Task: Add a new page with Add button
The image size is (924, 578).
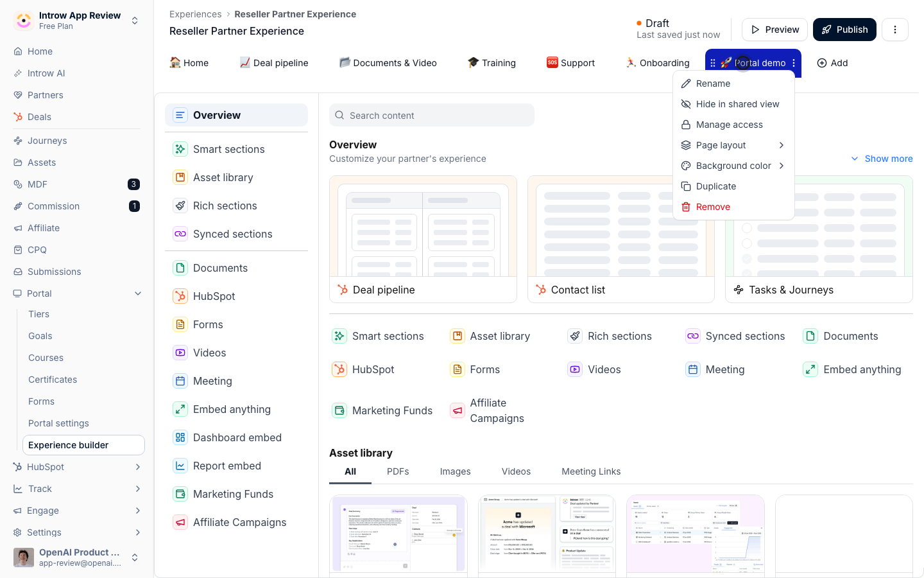Action: click(x=832, y=63)
